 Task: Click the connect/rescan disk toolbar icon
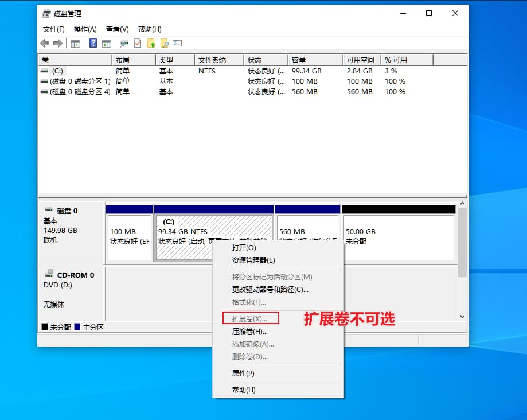[x=124, y=44]
